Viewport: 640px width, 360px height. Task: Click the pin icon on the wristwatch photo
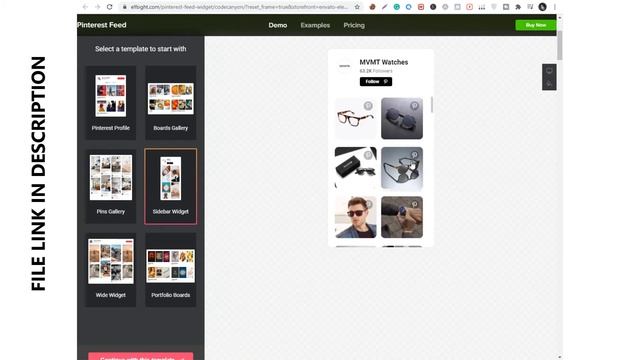(414, 204)
